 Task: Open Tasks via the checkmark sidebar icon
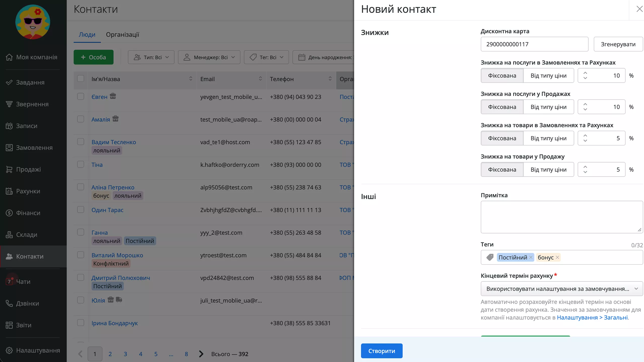click(9, 82)
